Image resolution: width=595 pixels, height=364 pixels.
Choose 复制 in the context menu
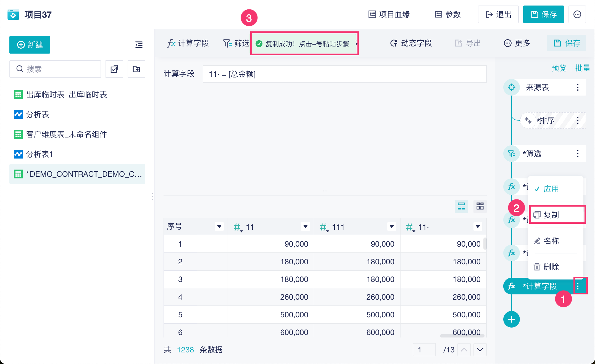coord(551,215)
